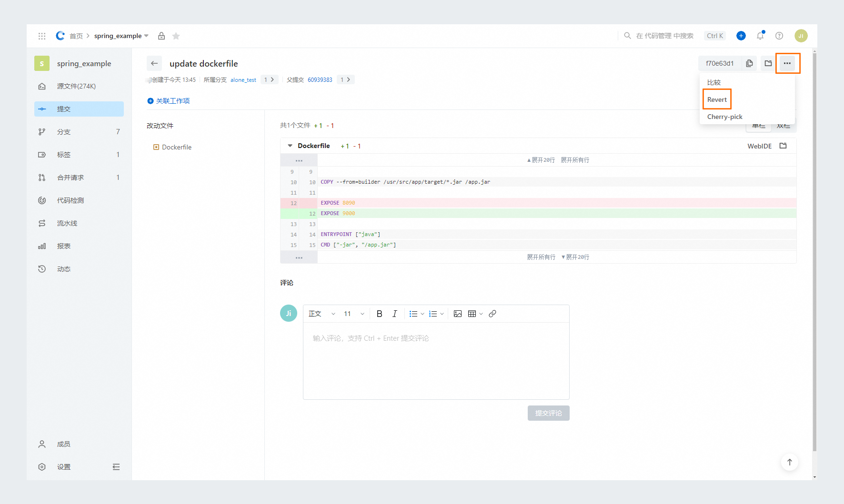Screen dimensions: 844x504
Task: Open Dockerfile in WebIDE
Action: pos(759,146)
